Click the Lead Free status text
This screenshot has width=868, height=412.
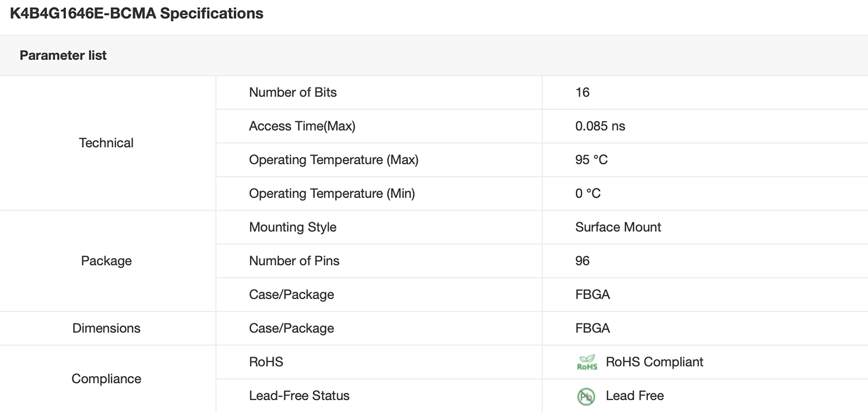(x=634, y=395)
